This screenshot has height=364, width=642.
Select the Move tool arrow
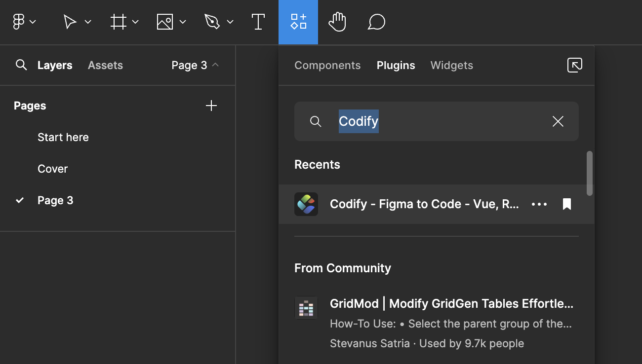tap(70, 22)
